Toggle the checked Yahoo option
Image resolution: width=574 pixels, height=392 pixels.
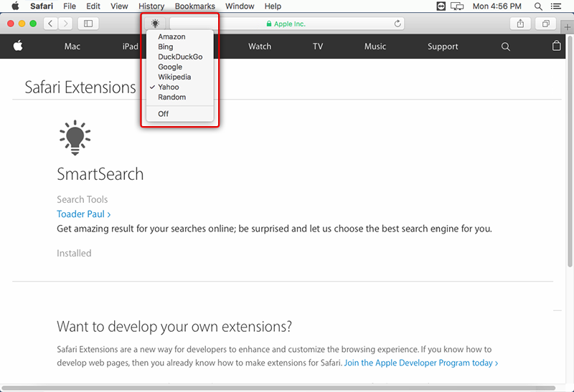pyautogui.click(x=180, y=87)
